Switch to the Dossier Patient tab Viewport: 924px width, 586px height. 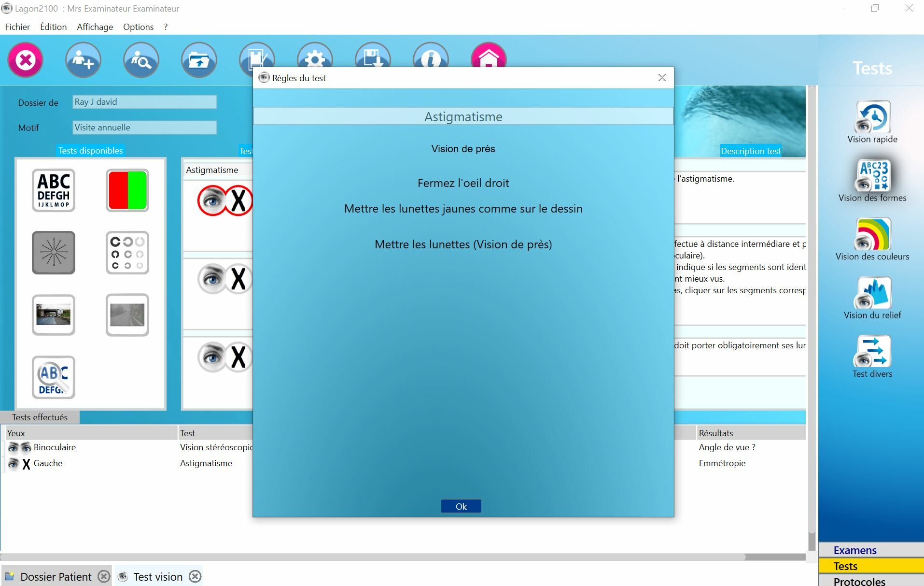[56, 577]
